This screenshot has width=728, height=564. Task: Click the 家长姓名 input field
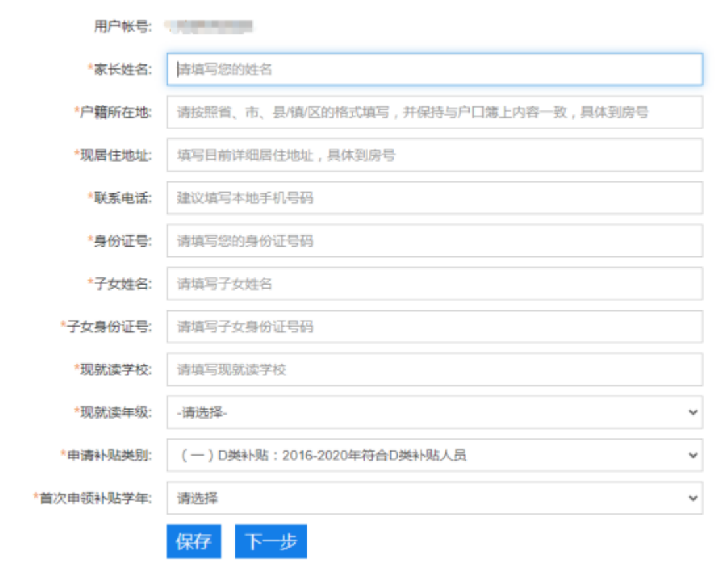point(434,69)
